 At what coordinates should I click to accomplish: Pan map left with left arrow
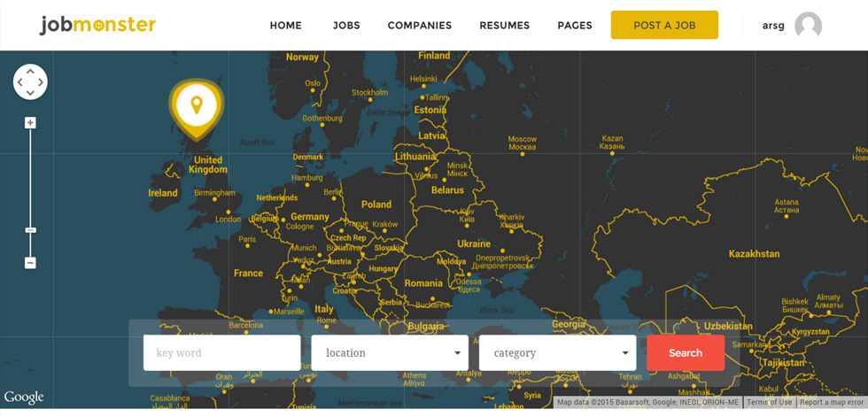click(19, 81)
